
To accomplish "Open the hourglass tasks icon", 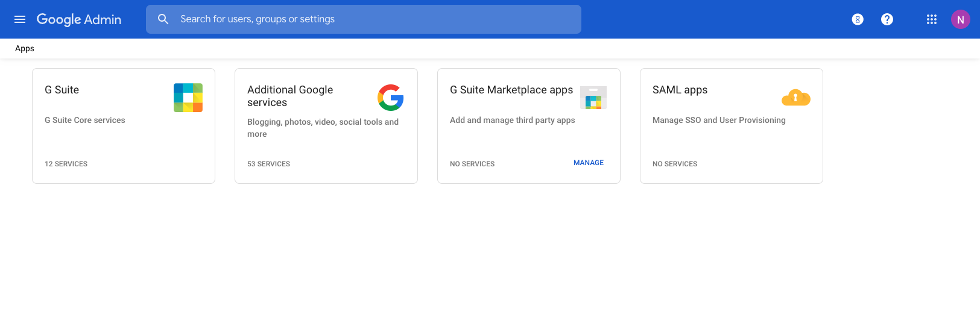I will (x=858, y=19).
